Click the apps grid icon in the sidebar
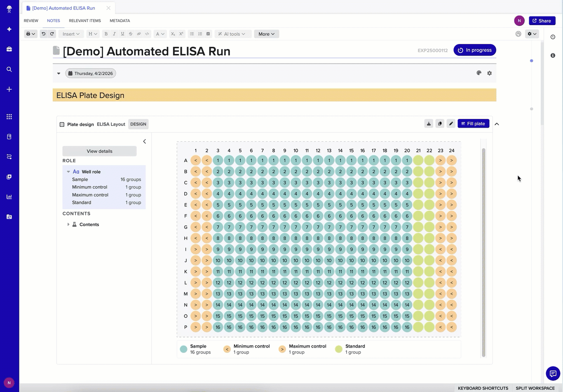The height and width of the screenshot is (392, 563). pyautogui.click(x=9, y=117)
